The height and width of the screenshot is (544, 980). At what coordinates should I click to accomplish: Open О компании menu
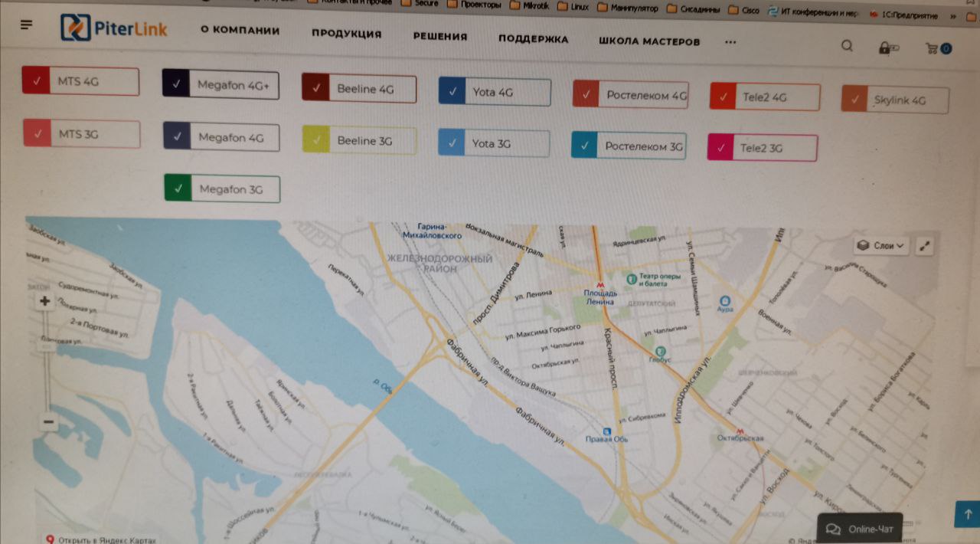point(240,31)
